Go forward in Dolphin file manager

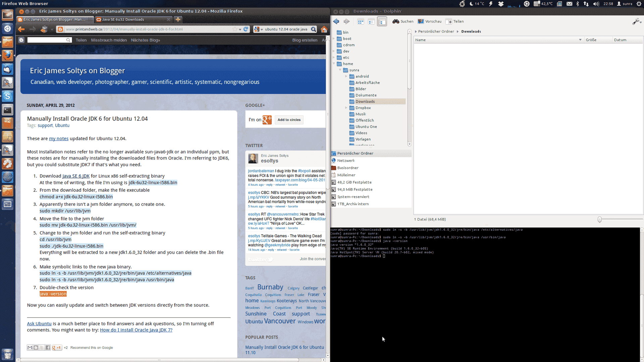coord(346,21)
